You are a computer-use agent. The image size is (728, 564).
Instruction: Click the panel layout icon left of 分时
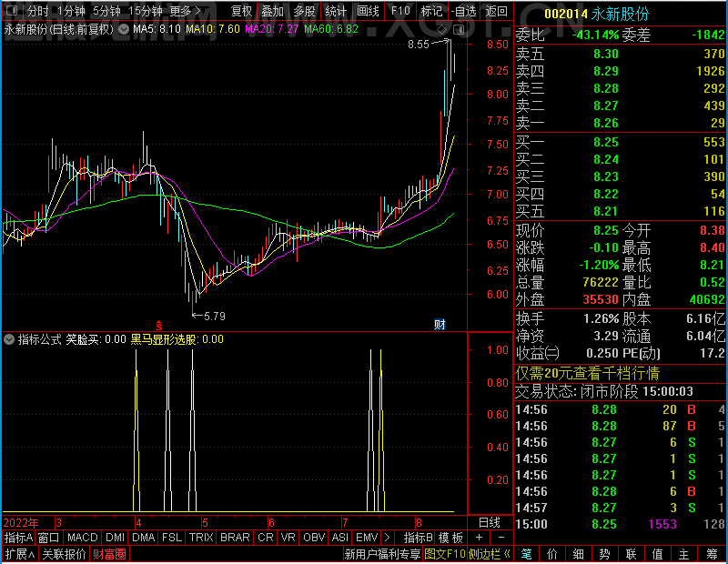tap(11, 10)
